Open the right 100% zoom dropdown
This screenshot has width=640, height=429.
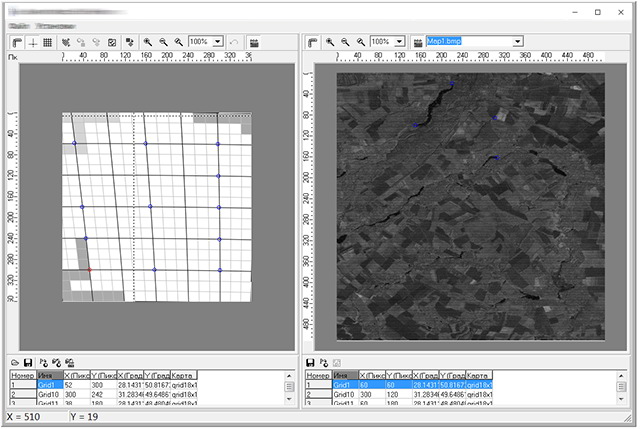point(400,42)
